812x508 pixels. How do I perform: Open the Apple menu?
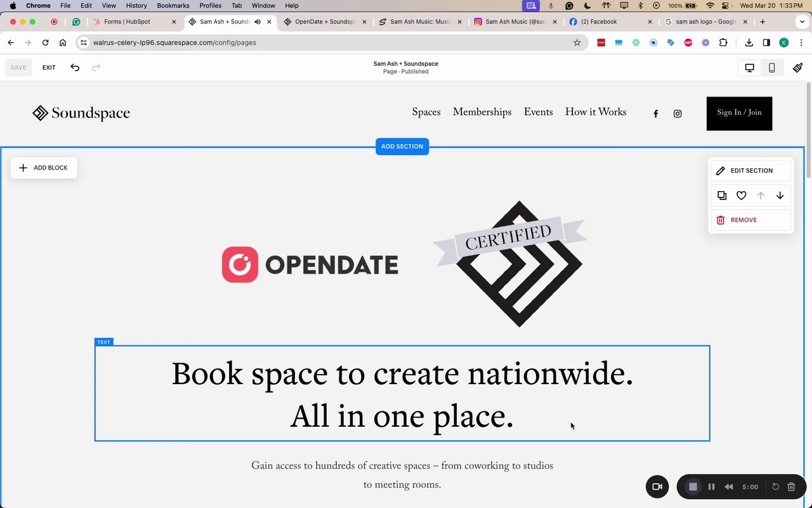click(13, 5)
